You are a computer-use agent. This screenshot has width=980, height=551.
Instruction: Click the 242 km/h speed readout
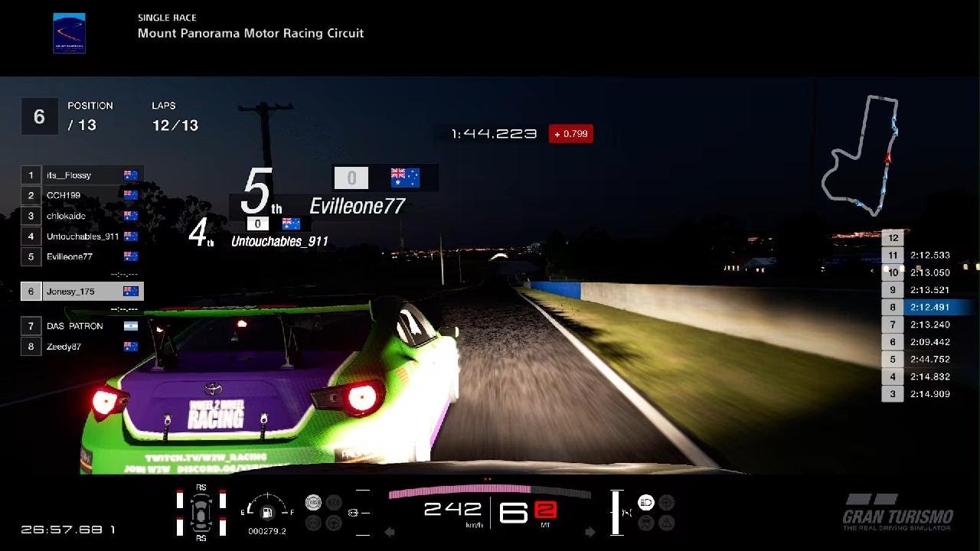coord(453,509)
